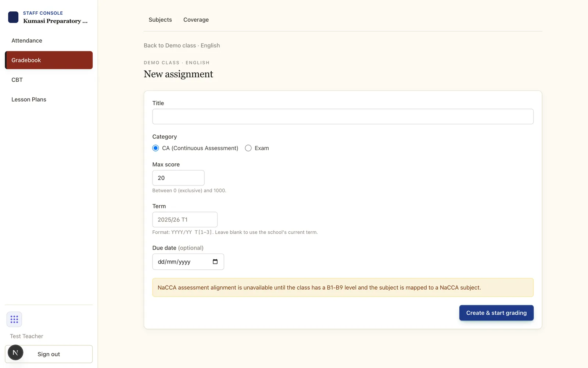
Task: Select CA (Continuous Assessment) category
Action: pos(156,148)
